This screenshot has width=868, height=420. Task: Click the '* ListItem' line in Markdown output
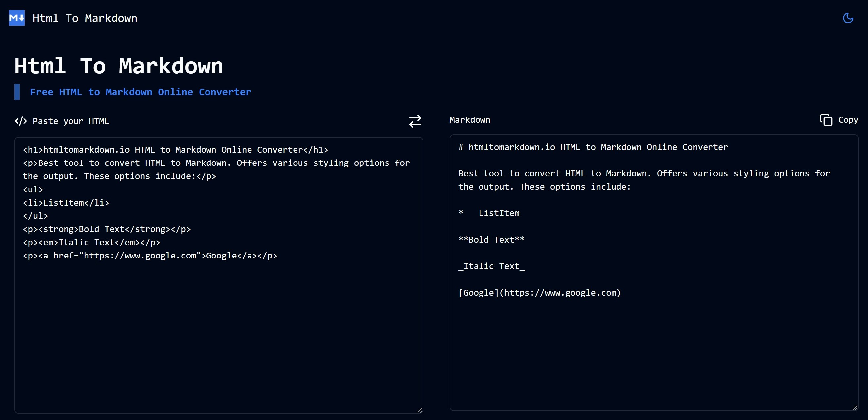[x=488, y=213]
